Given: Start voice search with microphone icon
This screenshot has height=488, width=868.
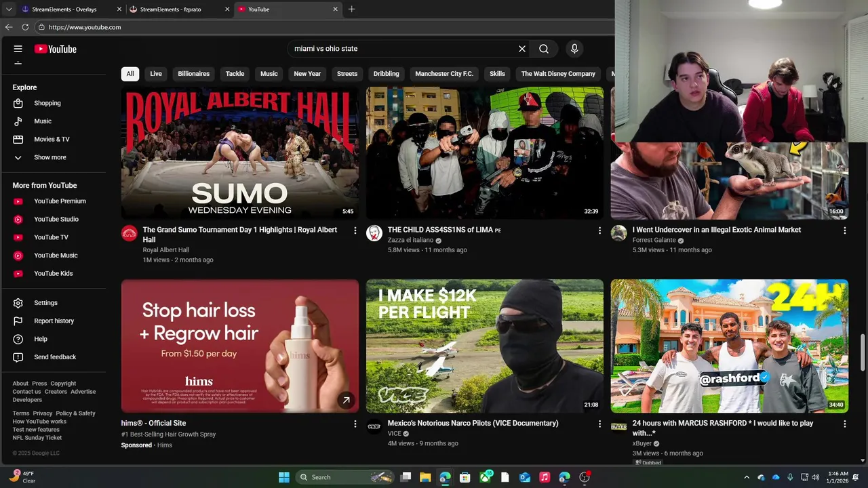Looking at the screenshot, I should click(x=574, y=49).
